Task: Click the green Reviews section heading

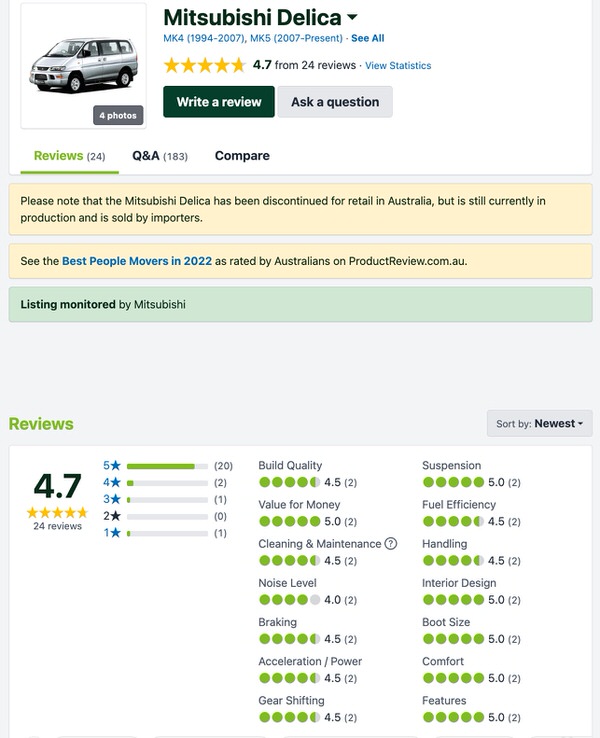Action: pos(41,424)
